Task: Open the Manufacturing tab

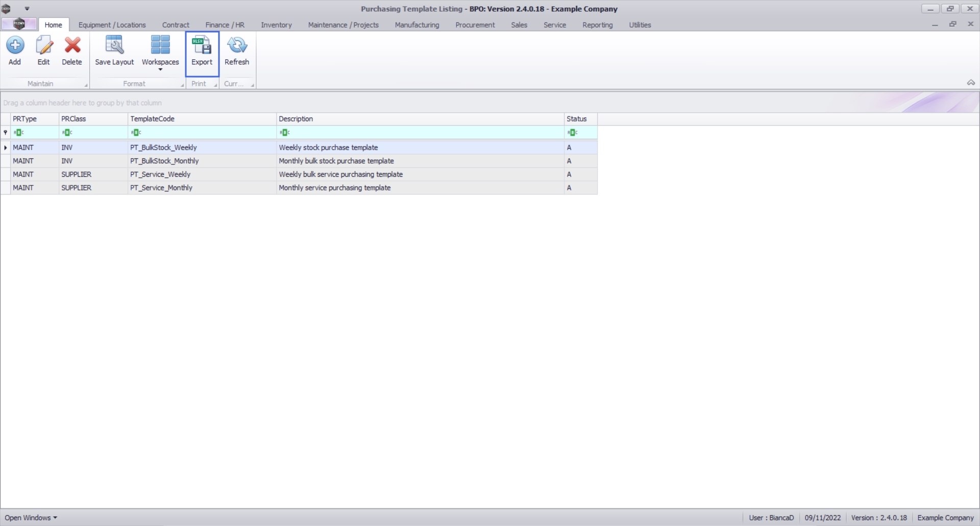Action: tap(416, 25)
